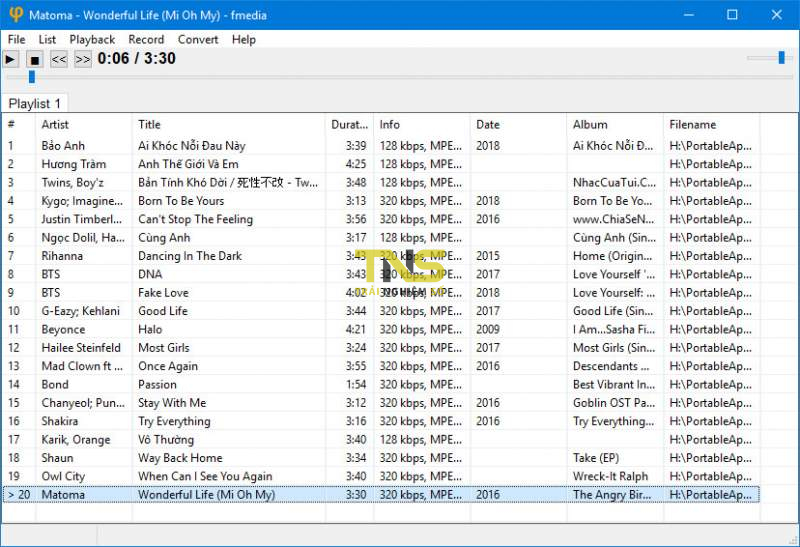Image resolution: width=800 pixels, height=547 pixels.
Task: Stop playback with the stop button
Action: point(35,59)
